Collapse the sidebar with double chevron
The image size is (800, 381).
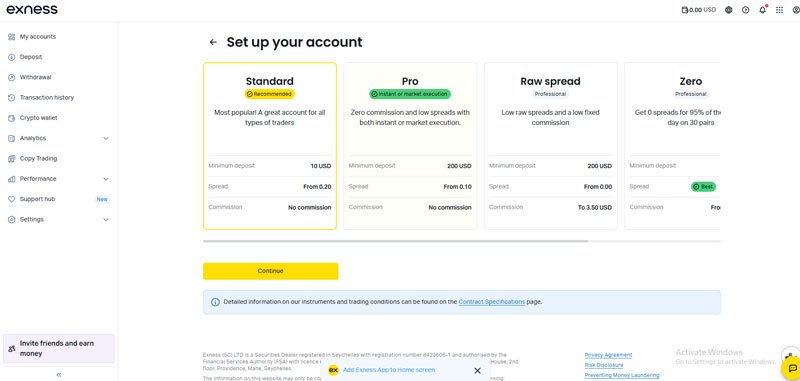[59, 374]
